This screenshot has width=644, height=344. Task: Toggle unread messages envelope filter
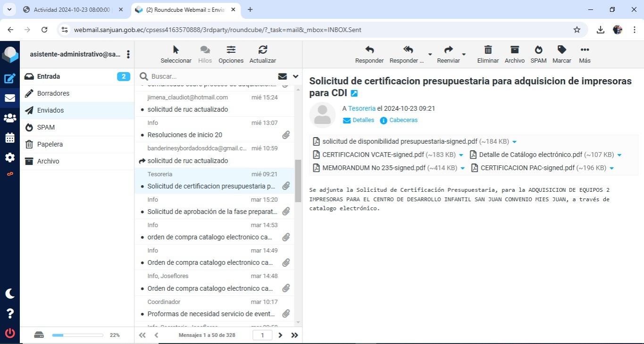[x=283, y=76]
